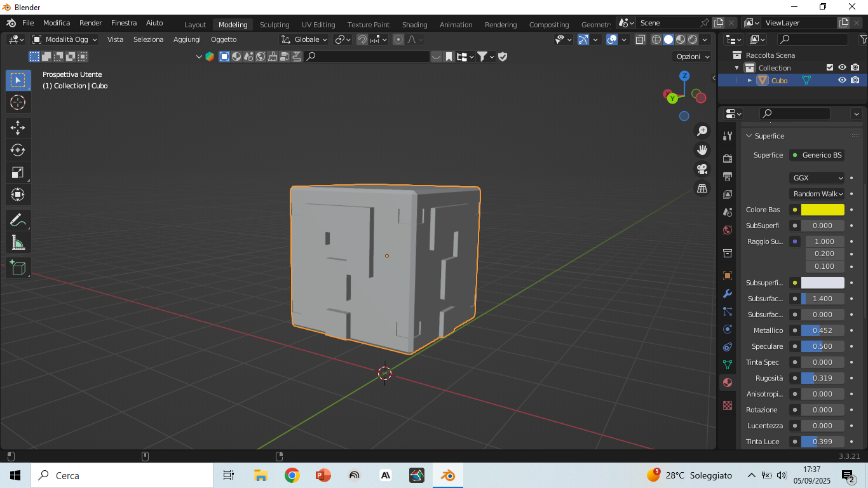Open the Physics properties tab

click(x=728, y=329)
